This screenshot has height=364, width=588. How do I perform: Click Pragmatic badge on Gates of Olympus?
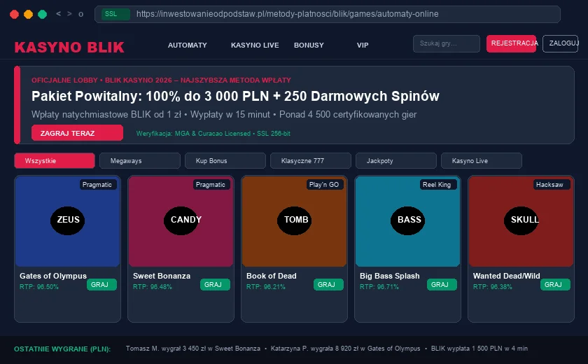98,184
